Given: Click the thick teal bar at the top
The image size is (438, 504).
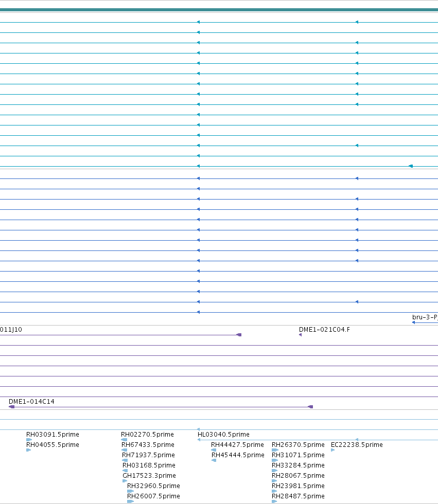Looking at the screenshot, I should [219, 10].
